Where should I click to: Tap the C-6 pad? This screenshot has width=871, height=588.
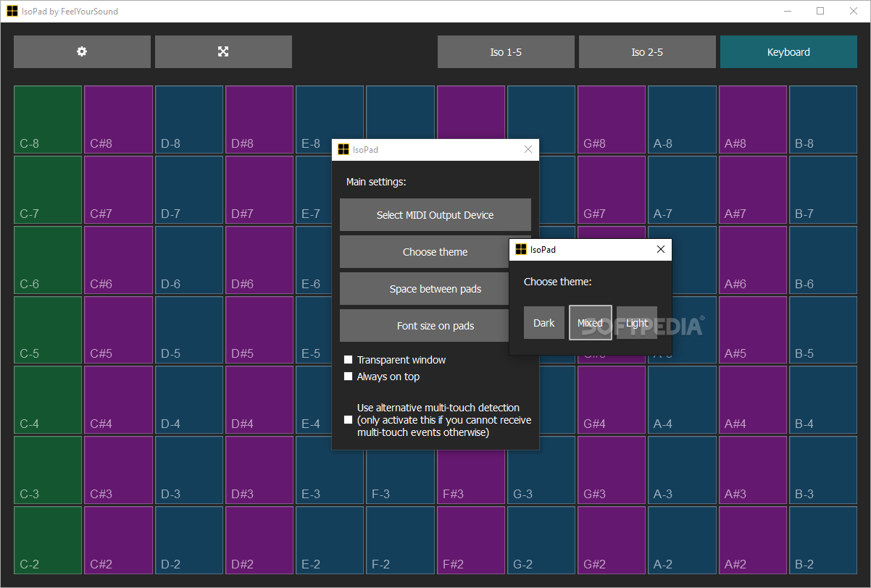point(48,260)
